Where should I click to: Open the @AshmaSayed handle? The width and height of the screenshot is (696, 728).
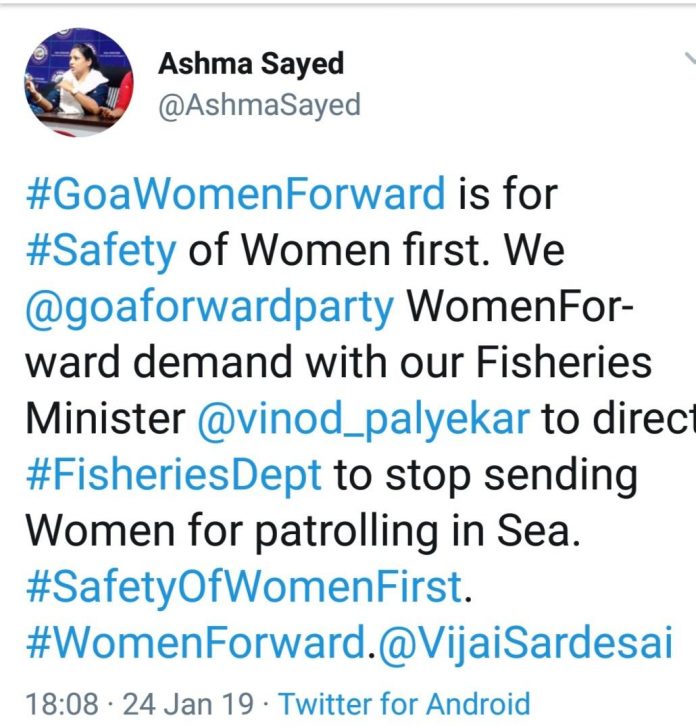point(259,104)
